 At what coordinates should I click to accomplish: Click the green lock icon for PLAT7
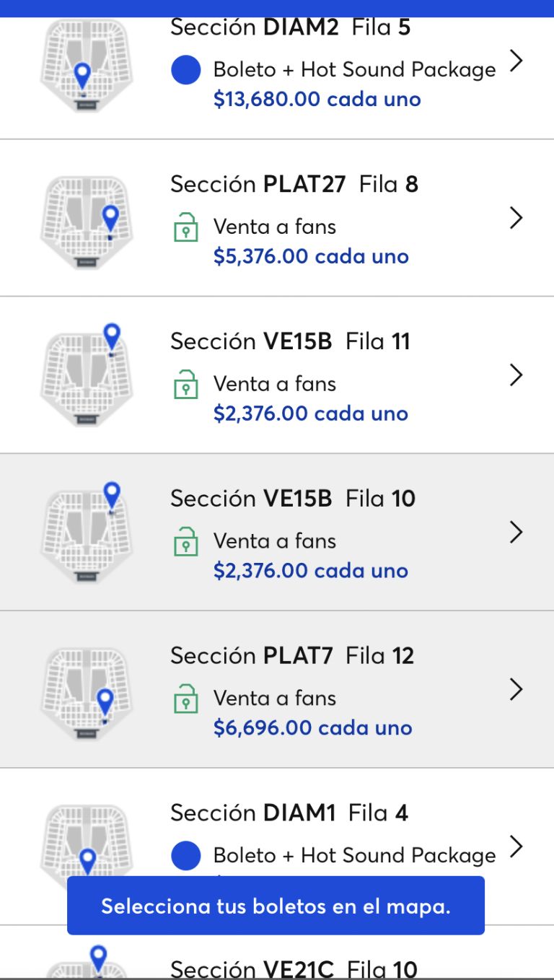[185, 700]
